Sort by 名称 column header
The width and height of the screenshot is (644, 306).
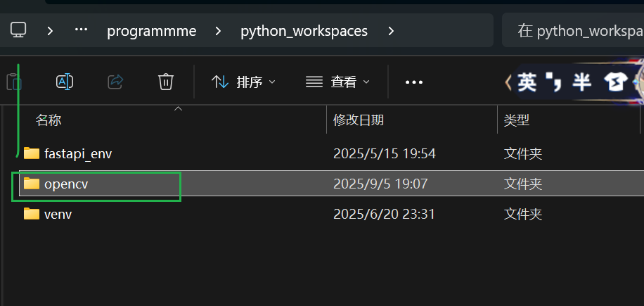49,120
